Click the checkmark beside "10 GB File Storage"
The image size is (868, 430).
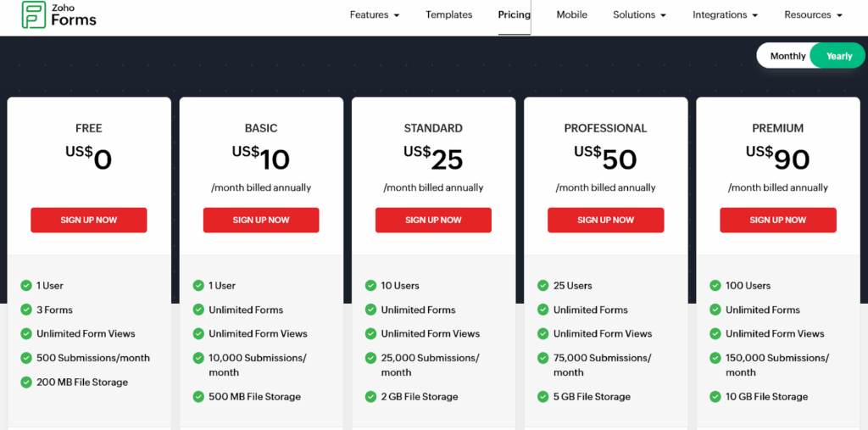tap(715, 397)
